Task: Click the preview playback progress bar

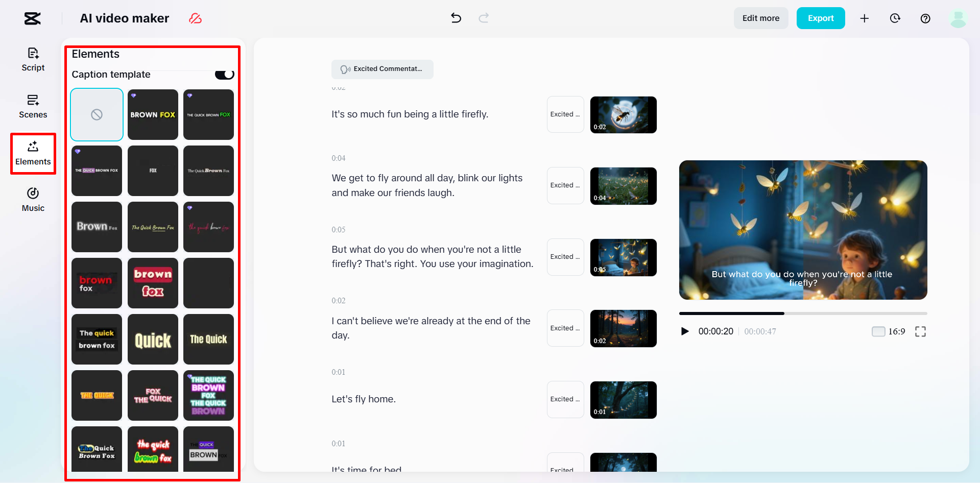Action: (x=803, y=313)
